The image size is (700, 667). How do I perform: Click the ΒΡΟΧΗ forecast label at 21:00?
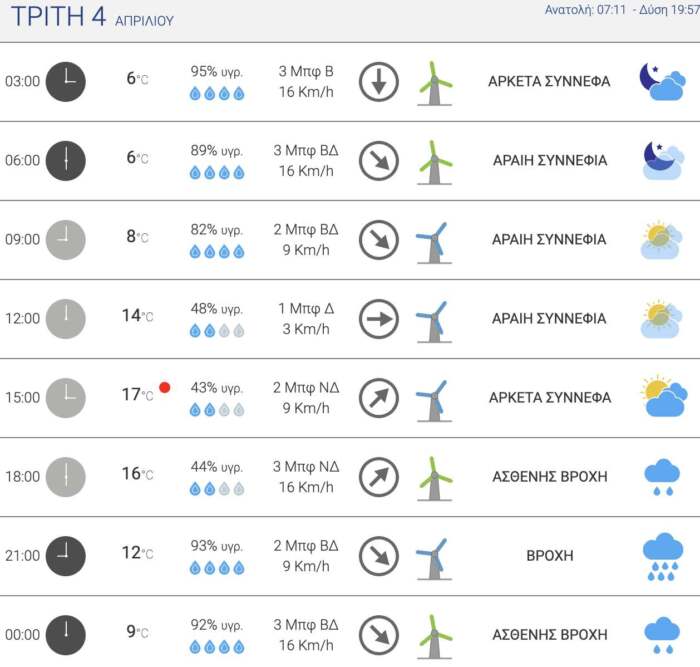(x=549, y=555)
